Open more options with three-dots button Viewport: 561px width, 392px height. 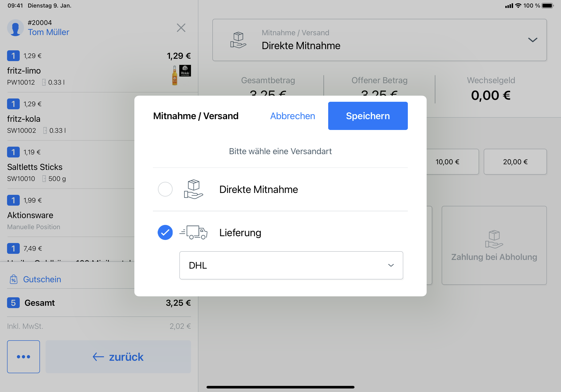click(x=23, y=357)
